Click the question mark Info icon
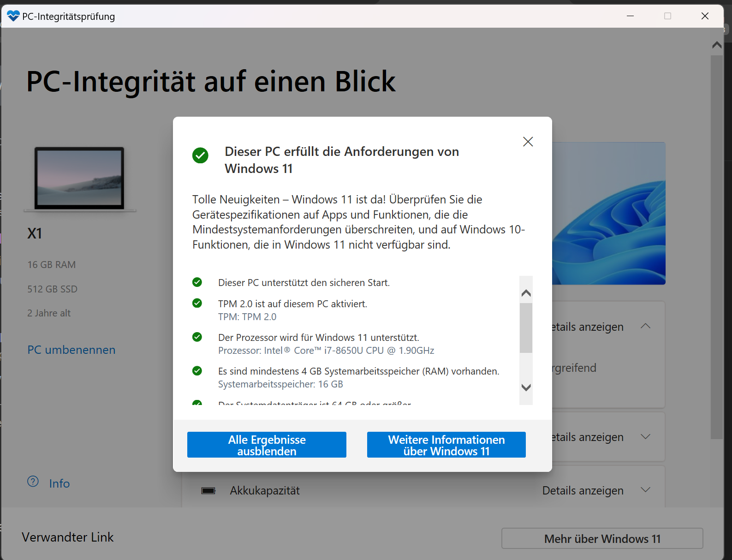 coord(33,482)
